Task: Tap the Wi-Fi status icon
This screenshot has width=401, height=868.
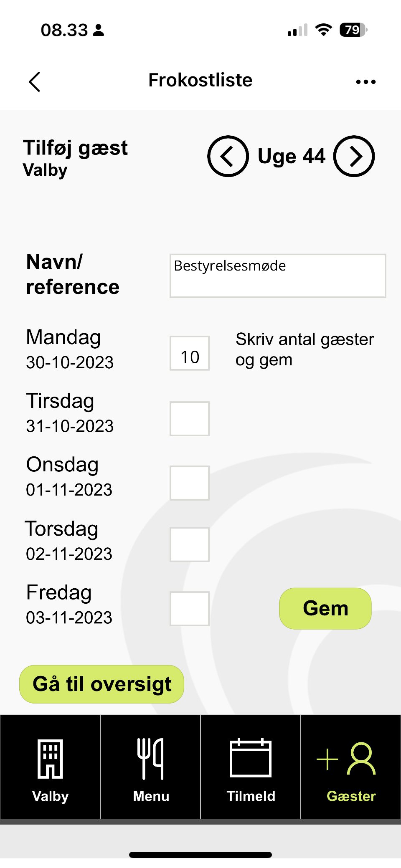Action: 323,30
